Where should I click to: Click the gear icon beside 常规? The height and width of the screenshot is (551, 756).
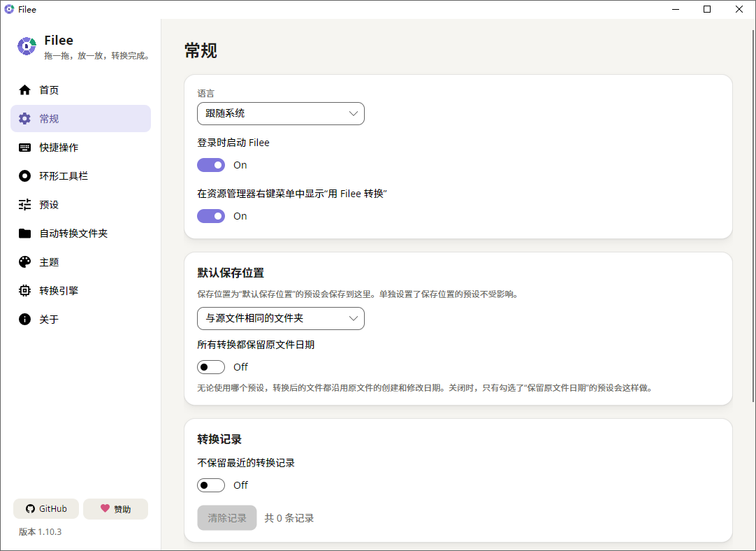(24, 119)
